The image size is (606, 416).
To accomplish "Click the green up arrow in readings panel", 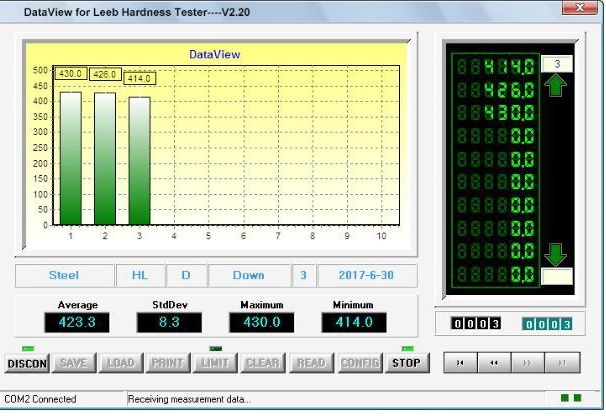I will pyautogui.click(x=555, y=86).
